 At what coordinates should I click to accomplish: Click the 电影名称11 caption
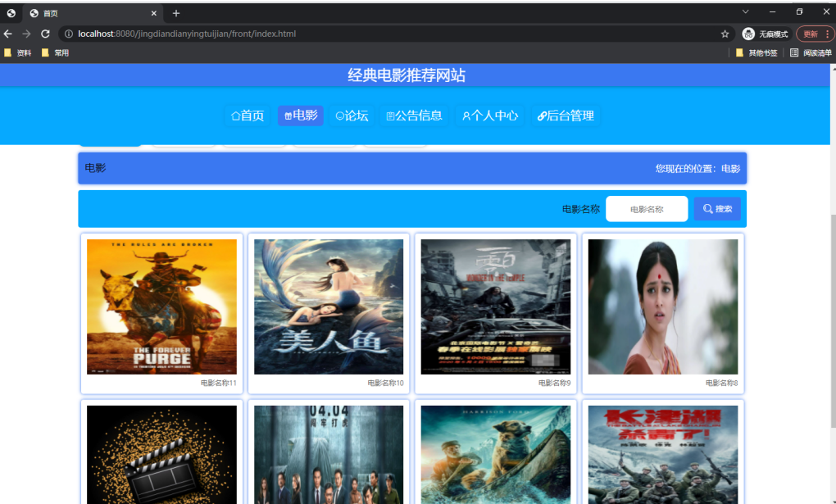[x=219, y=383]
